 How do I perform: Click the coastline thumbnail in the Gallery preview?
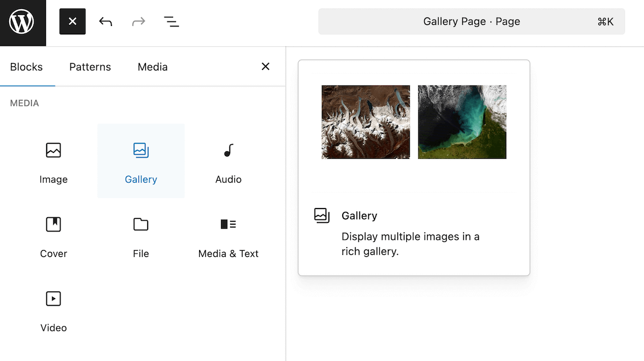(x=462, y=122)
